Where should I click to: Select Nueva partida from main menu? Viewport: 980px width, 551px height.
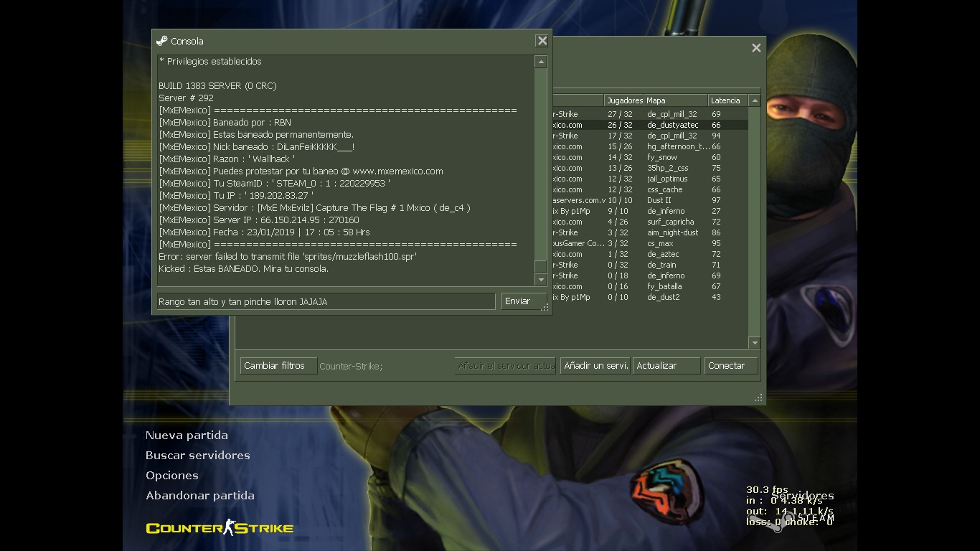coord(187,435)
